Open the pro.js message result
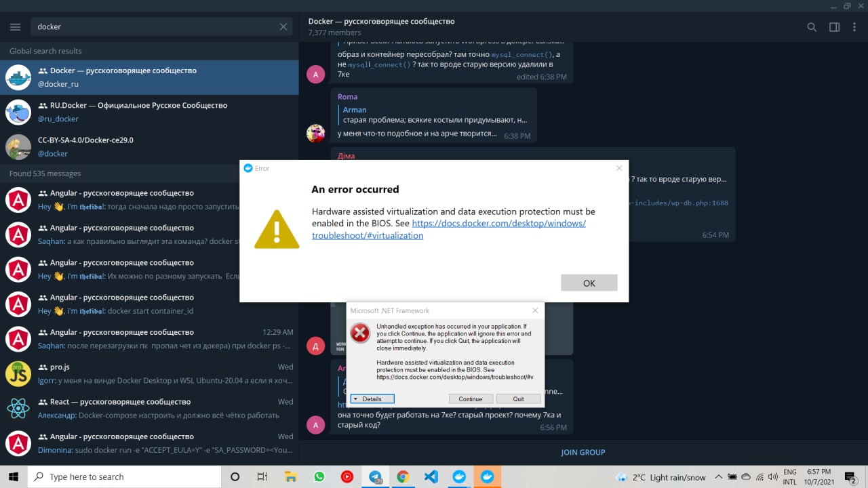 [149, 373]
